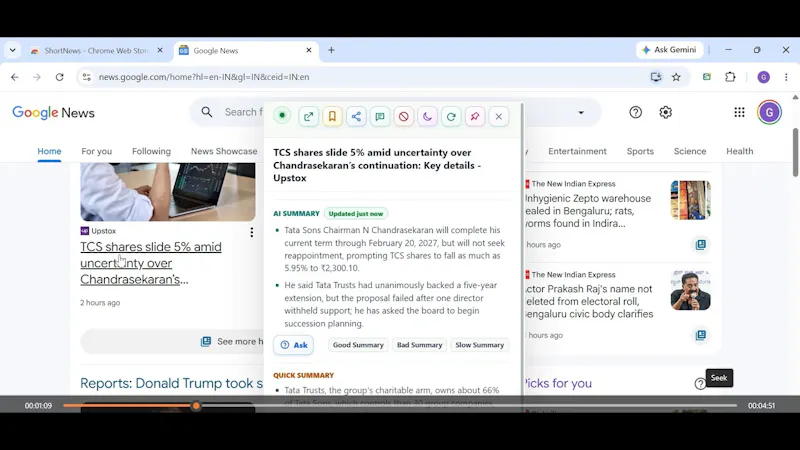Close the ShortNews Chrome Web Store tab
800x450 pixels.
160,50
